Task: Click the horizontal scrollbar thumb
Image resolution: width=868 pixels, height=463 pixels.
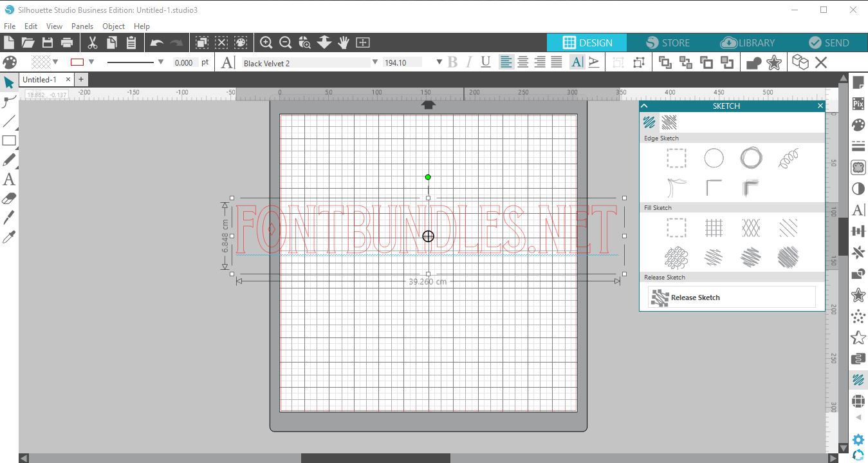Action: point(376,458)
